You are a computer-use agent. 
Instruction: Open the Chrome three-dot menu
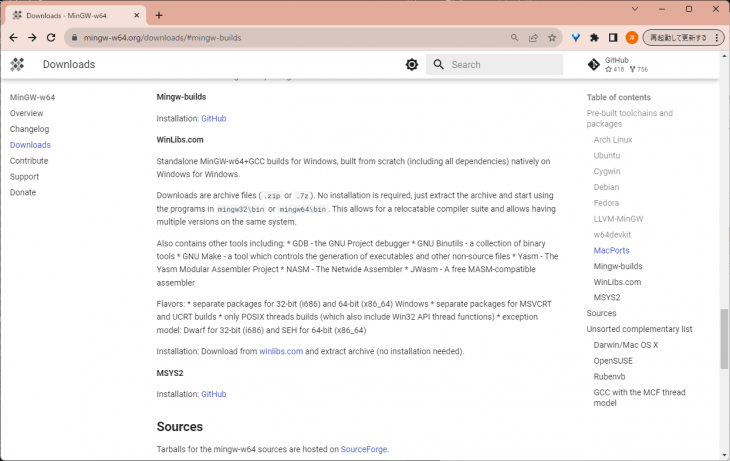pyautogui.click(x=718, y=37)
